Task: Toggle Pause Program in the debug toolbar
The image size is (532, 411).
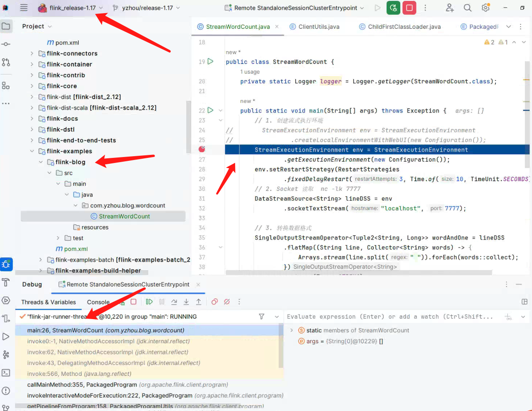Action: [x=162, y=302]
